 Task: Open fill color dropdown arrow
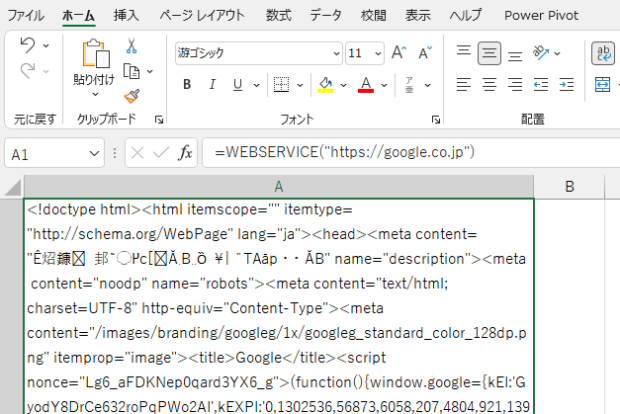coord(344,85)
